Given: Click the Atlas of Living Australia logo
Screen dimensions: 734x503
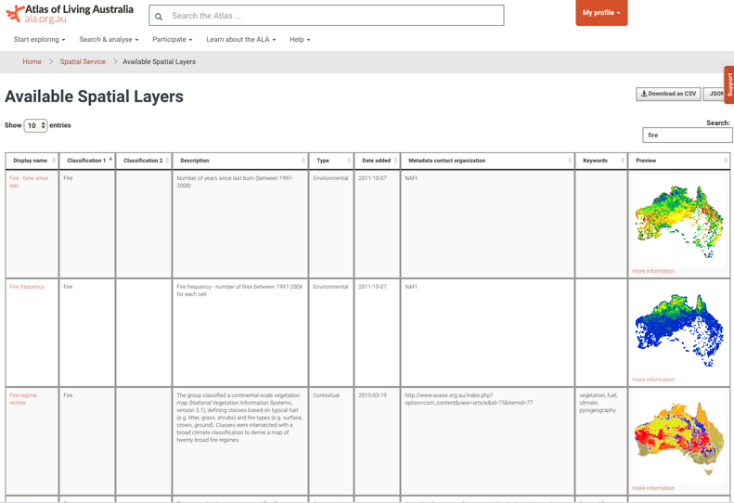Looking at the screenshot, I should 68,15.
